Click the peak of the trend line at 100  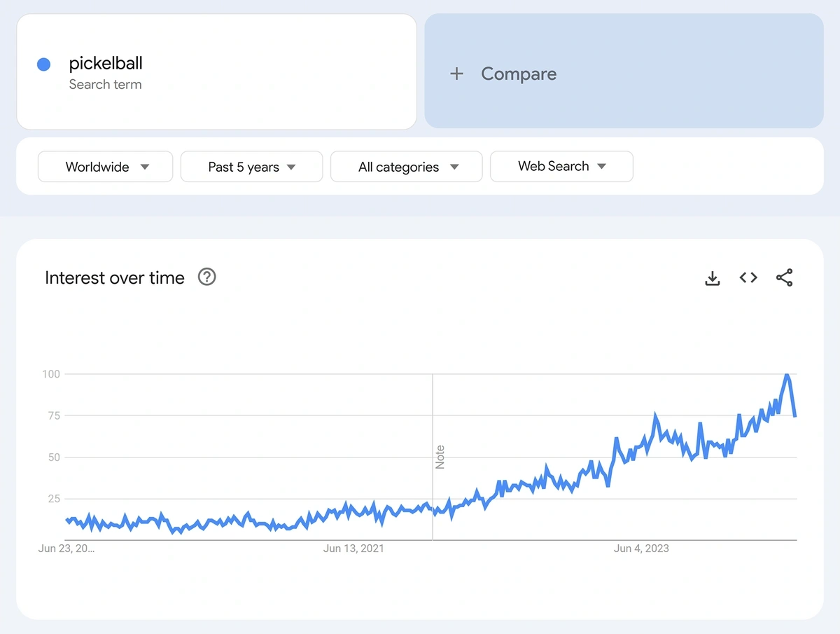point(787,375)
